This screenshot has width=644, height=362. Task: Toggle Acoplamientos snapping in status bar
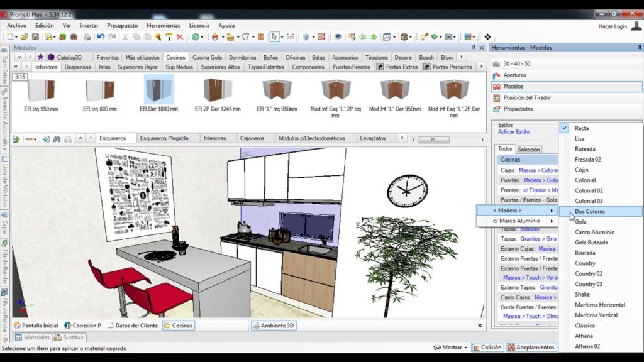click(x=531, y=348)
